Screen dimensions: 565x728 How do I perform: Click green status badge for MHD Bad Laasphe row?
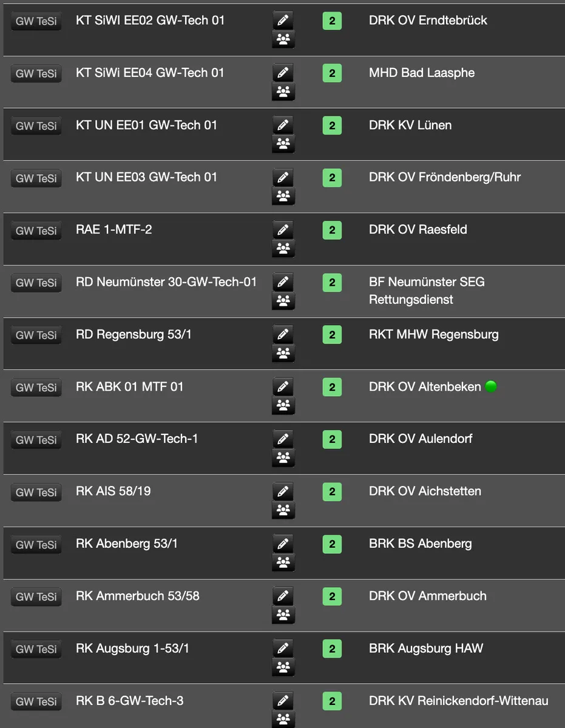[332, 73]
